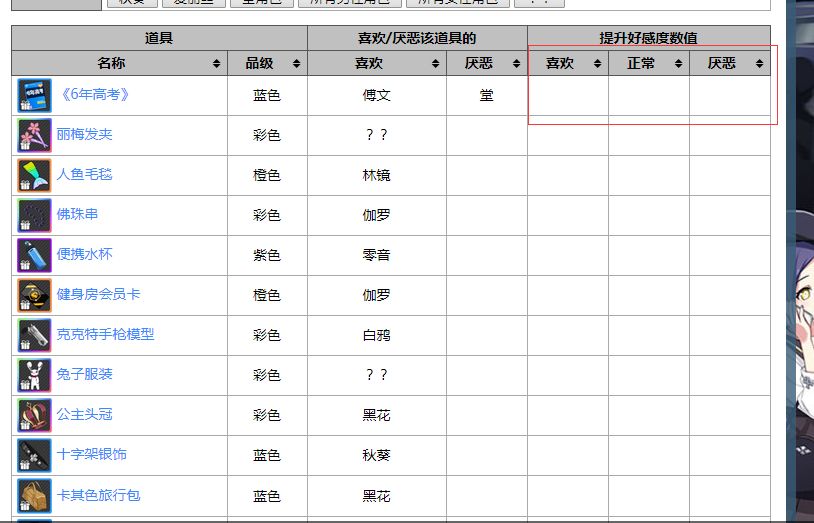The image size is (814, 523).
Task: Select ？？ in the 兔子服装 row
Action: tap(376, 375)
